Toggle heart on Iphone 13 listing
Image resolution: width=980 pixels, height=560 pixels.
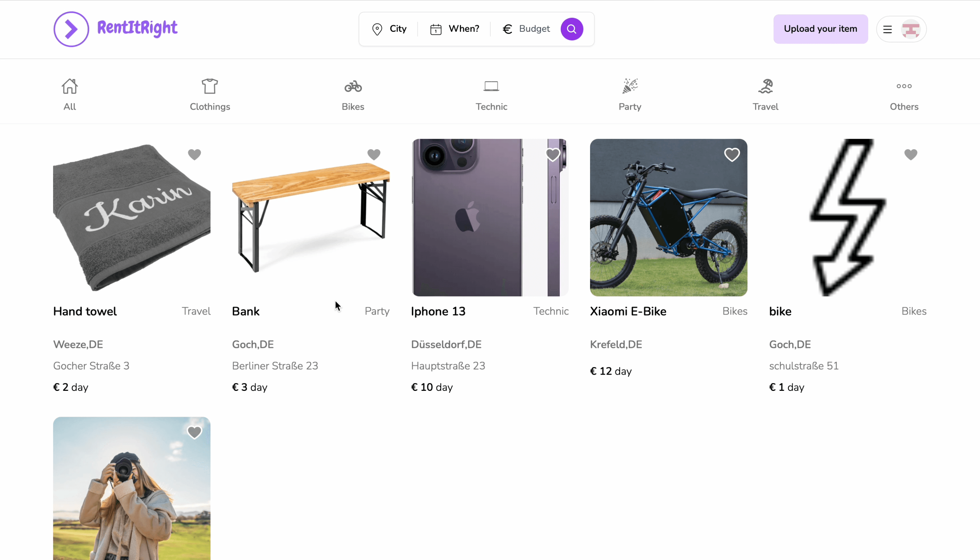tap(553, 155)
